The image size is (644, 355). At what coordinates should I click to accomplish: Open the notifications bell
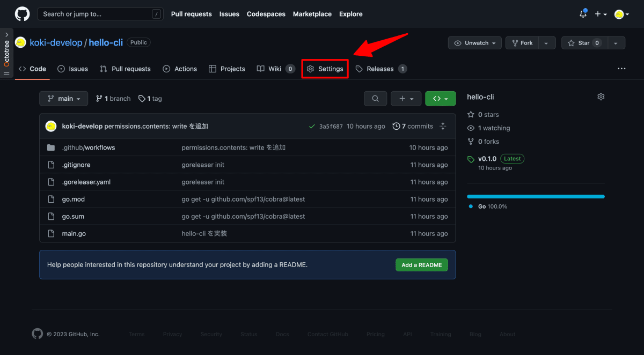click(x=583, y=13)
